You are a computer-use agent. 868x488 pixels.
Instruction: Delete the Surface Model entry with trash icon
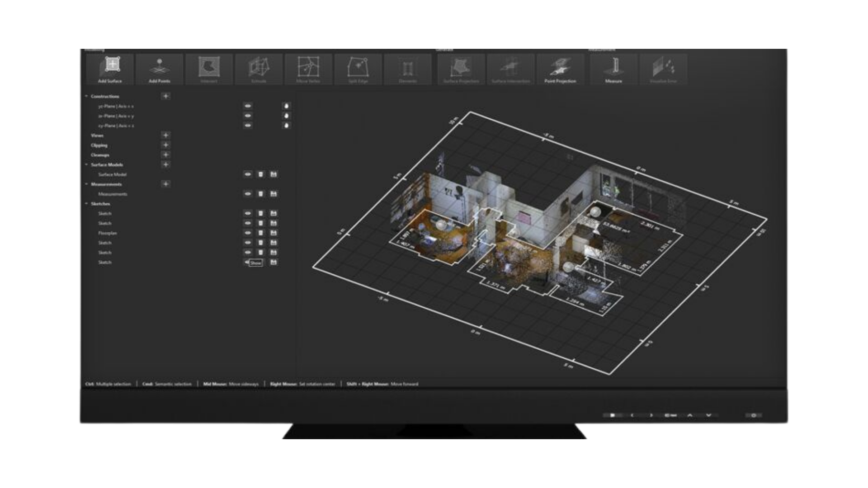pyautogui.click(x=261, y=174)
